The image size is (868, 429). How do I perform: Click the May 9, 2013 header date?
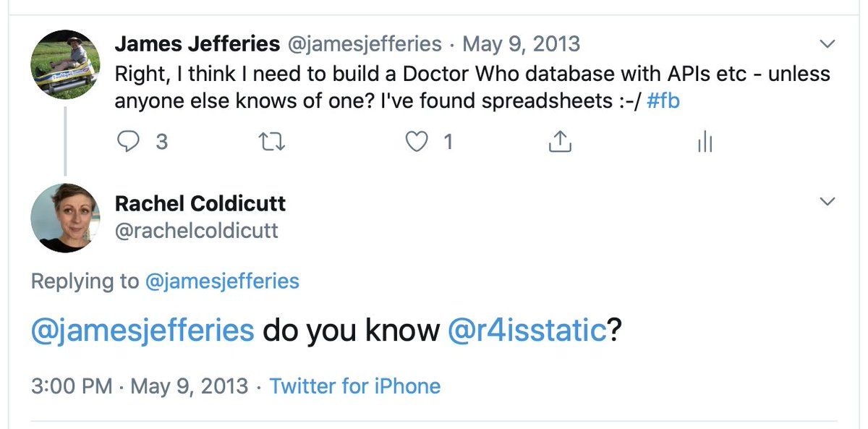(x=521, y=44)
